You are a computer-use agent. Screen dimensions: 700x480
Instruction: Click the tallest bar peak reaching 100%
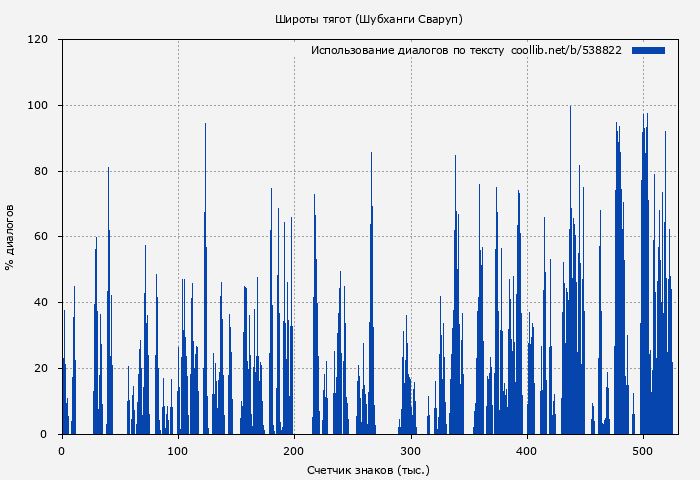point(570,108)
